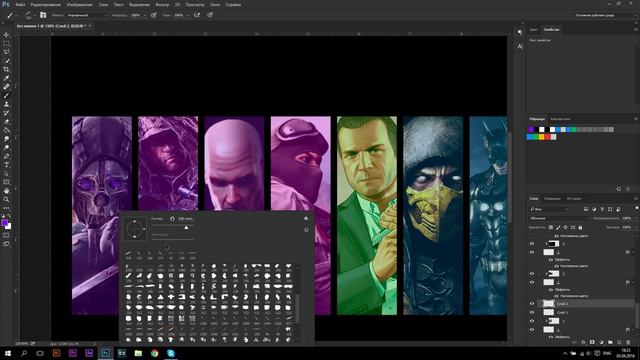Viewport: 640px width, 360px height.
Task: Click the add layer style fx icon at panel bottom
Action: pos(583,342)
